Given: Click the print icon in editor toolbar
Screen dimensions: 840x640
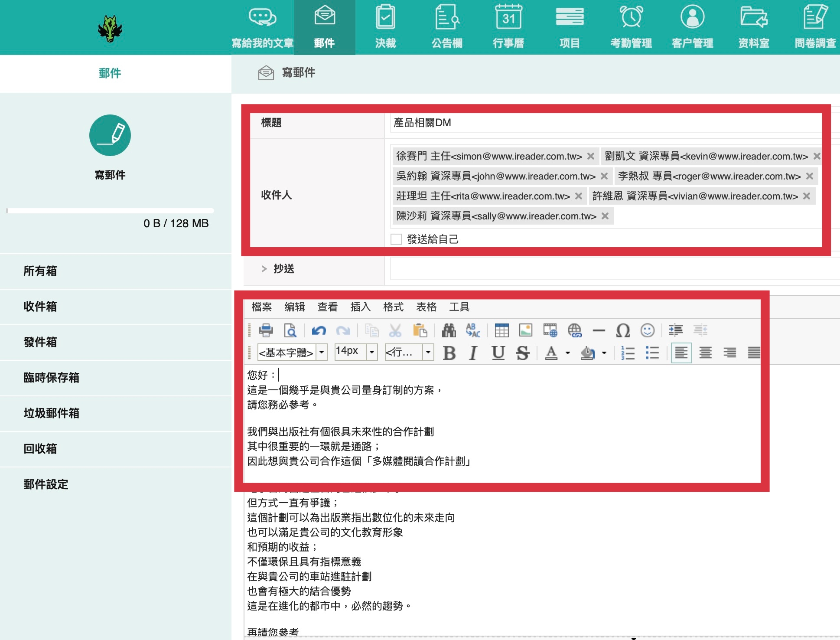Looking at the screenshot, I should 266,330.
